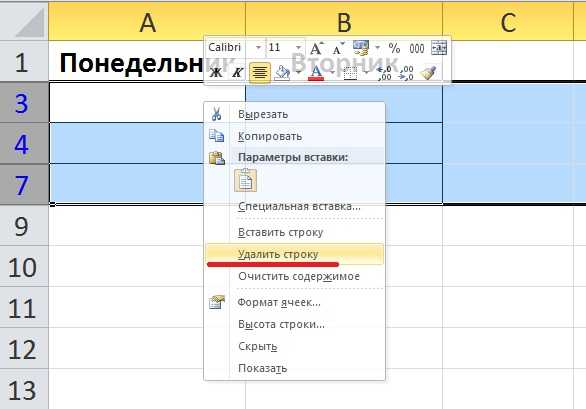Click the Format Painter brush icon

[x=428, y=73]
